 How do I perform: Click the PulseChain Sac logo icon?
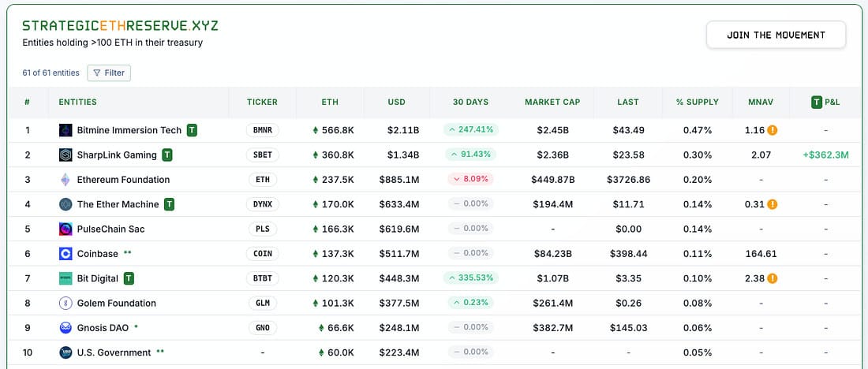65,229
